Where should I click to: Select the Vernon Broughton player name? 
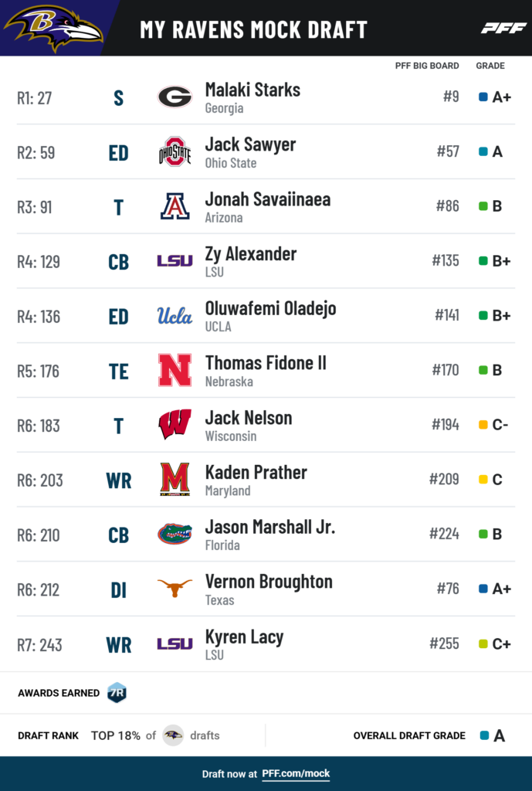269,582
